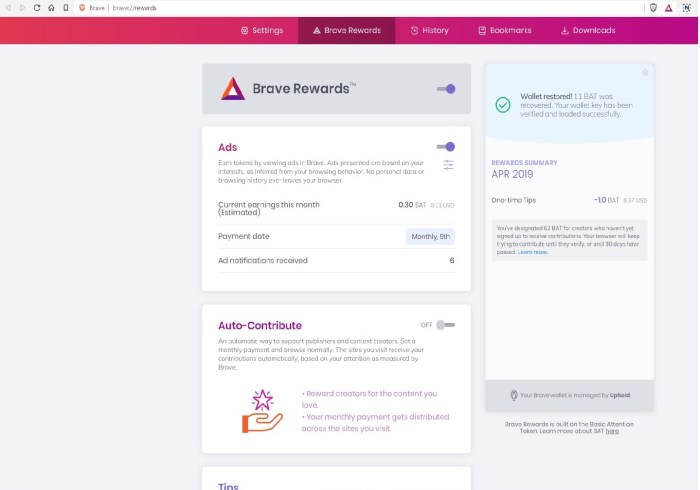Toggle the main Brave Rewards switch
This screenshot has height=490, width=700.
[x=446, y=89]
